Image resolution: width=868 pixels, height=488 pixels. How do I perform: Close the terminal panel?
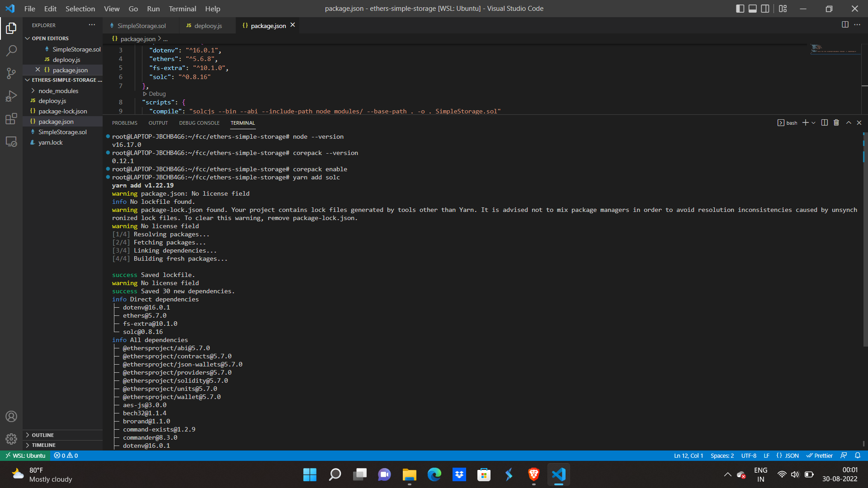pyautogui.click(x=859, y=123)
